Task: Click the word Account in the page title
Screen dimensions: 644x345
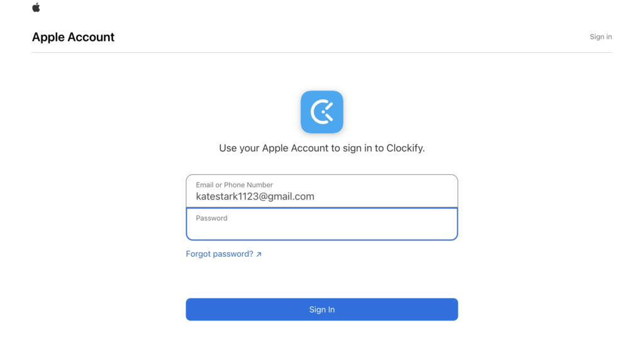Action: click(x=91, y=37)
